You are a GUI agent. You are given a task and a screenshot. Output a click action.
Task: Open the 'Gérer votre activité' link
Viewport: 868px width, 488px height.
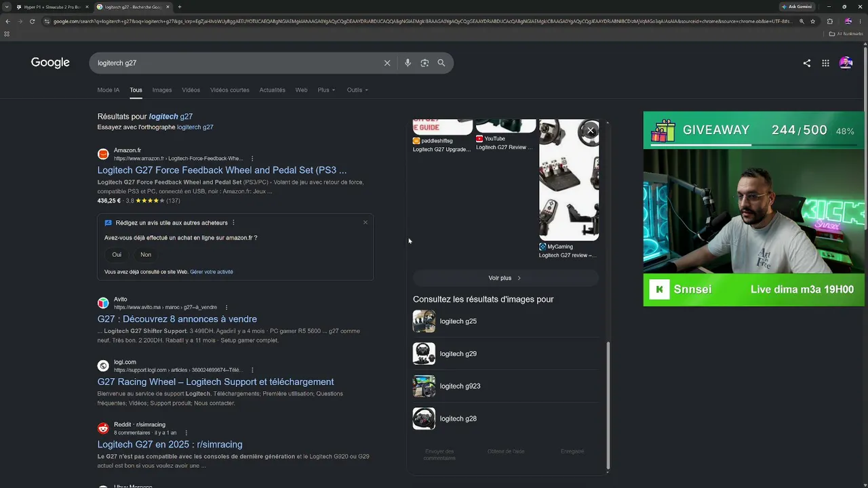pyautogui.click(x=212, y=272)
